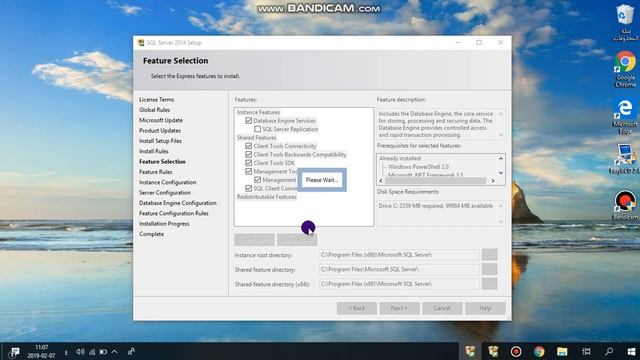Browse for the Instance root directory
This screenshot has width=640, height=360.
tap(489, 255)
